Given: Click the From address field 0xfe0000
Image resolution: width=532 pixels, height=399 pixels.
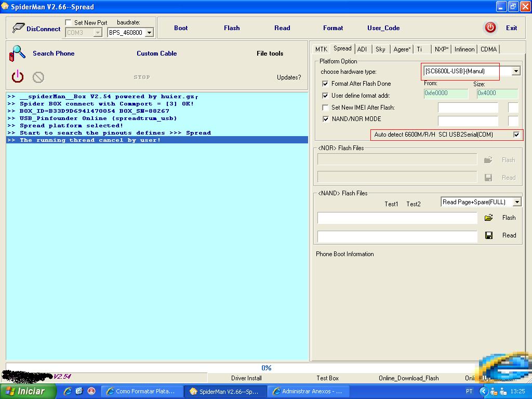Looking at the screenshot, I should (x=446, y=93).
